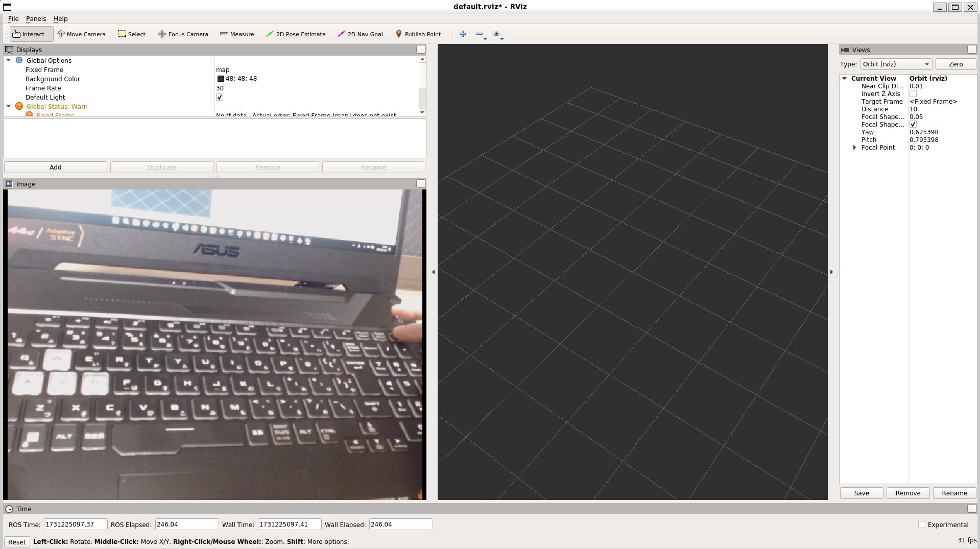Expand Focal Point in Current View

pos(855,147)
